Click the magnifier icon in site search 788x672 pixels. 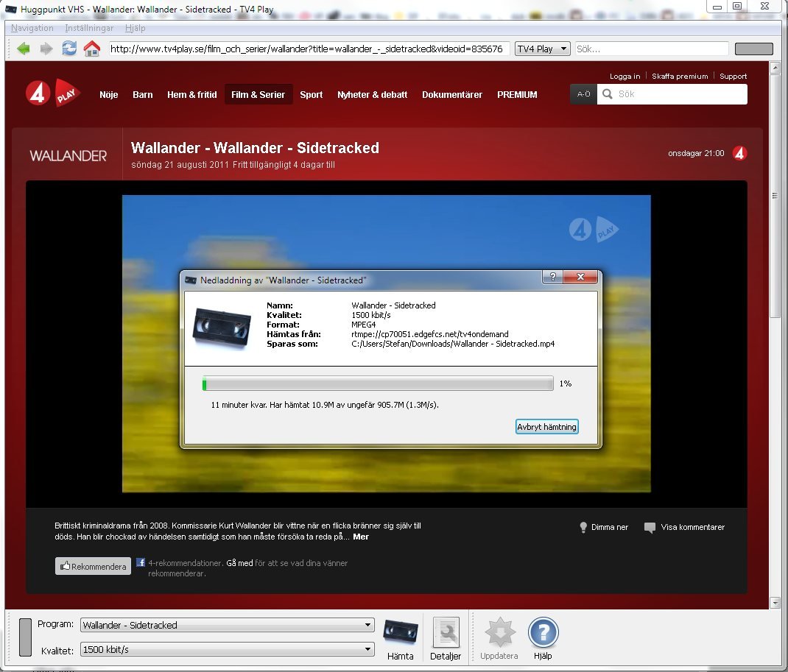pos(607,94)
